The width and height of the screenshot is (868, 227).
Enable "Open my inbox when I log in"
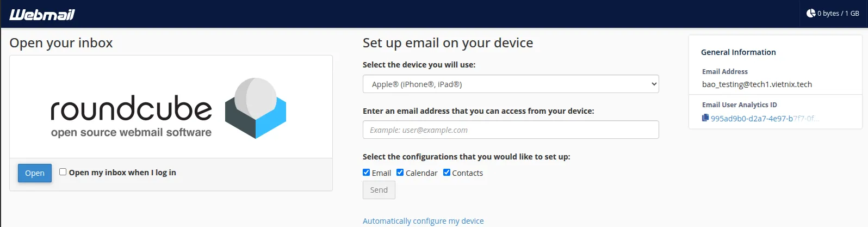[x=63, y=172]
